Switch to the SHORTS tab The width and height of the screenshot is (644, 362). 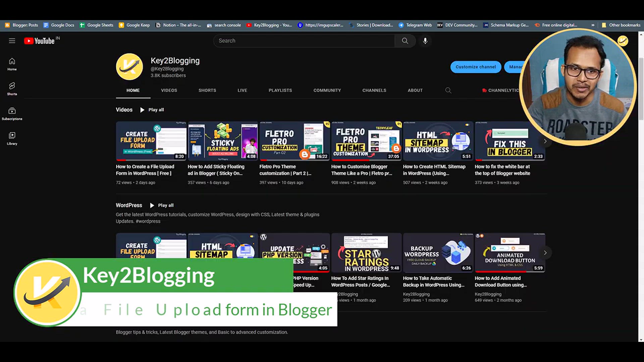(207, 90)
